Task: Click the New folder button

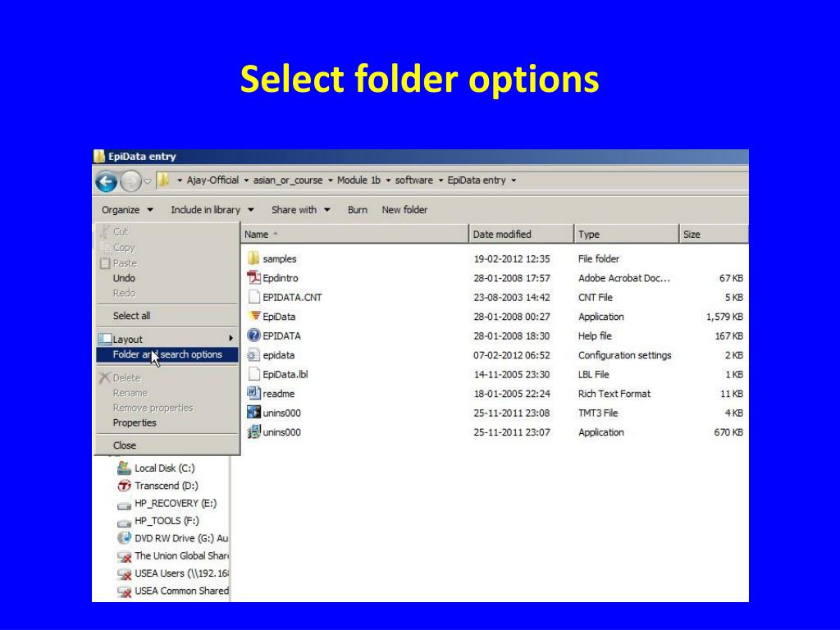Action: click(x=404, y=210)
